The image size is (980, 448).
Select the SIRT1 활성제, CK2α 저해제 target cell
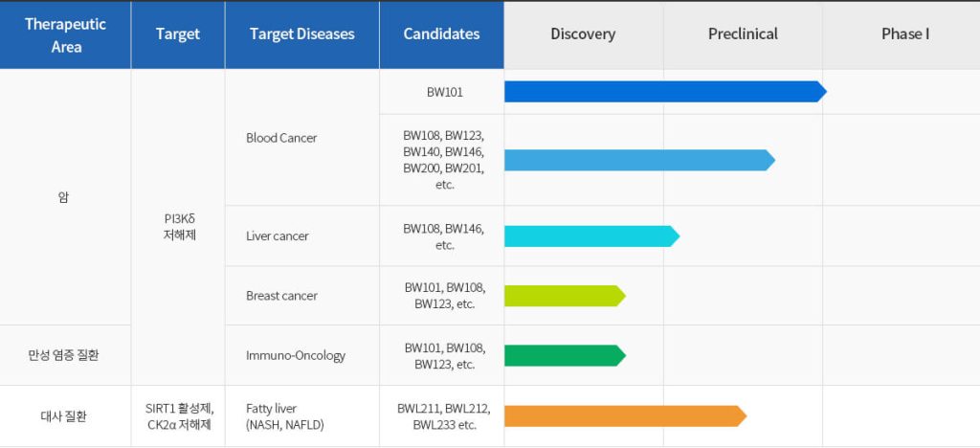178,416
